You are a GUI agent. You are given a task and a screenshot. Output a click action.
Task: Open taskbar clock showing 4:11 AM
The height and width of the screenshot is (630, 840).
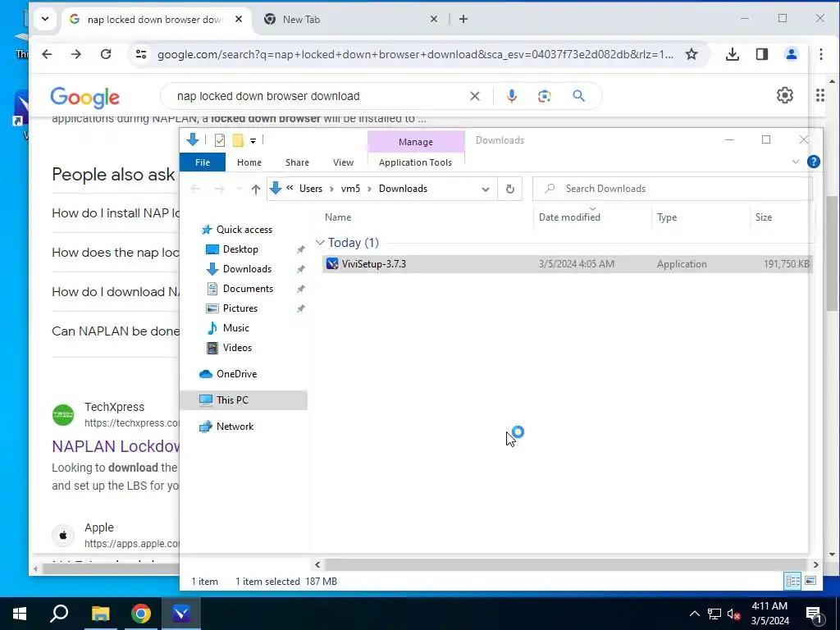tap(769, 614)
